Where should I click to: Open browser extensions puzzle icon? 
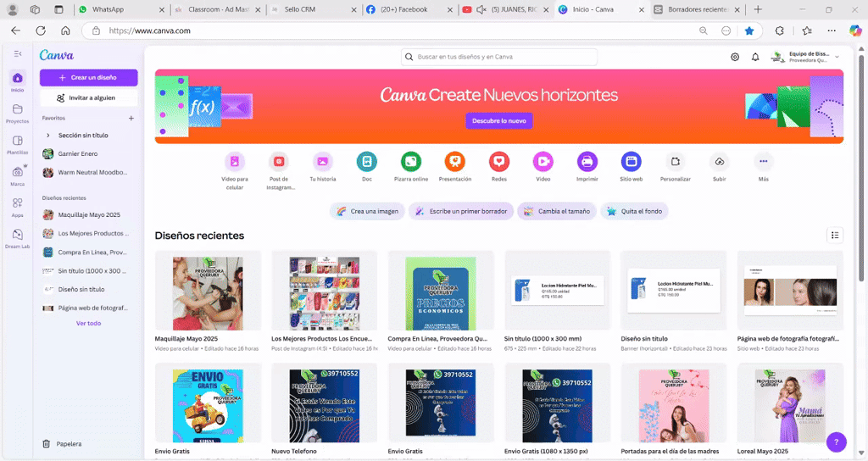780,31
